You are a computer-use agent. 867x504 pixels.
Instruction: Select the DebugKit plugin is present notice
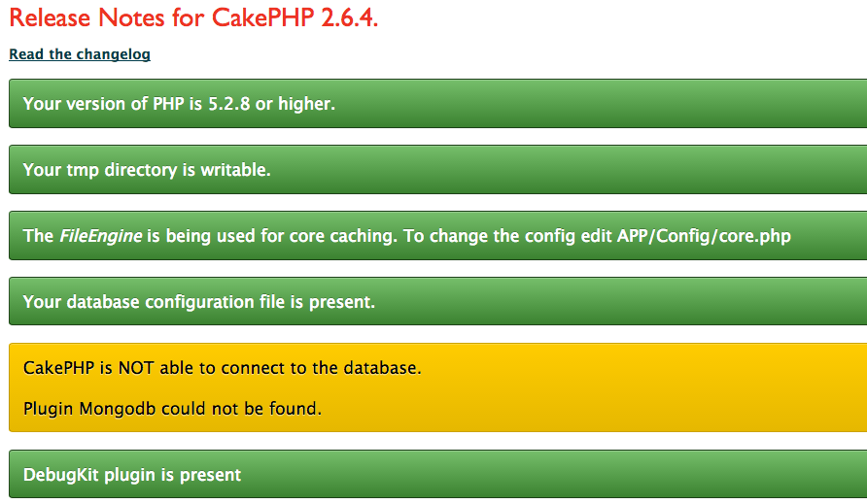tap(438, 474)
